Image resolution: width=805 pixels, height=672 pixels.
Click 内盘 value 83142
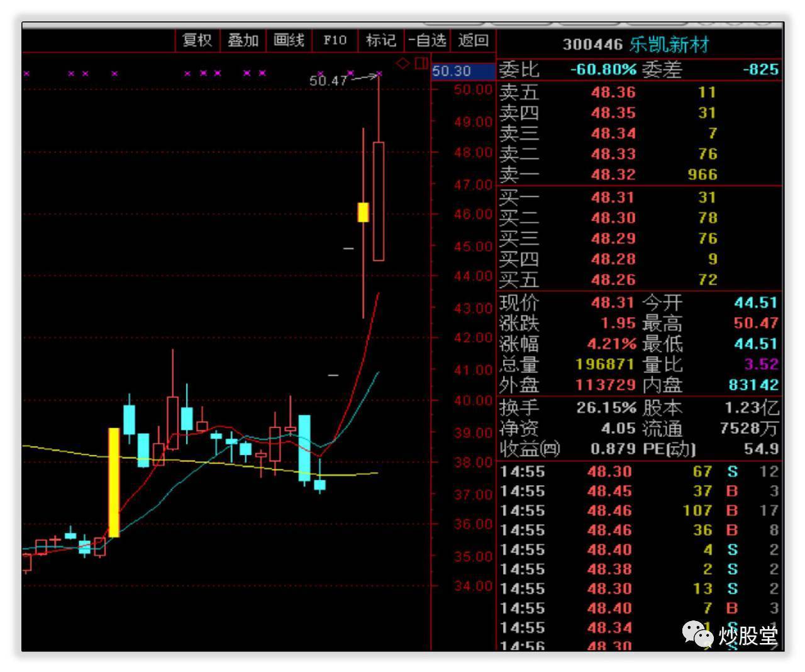click(x=754, y=385)
